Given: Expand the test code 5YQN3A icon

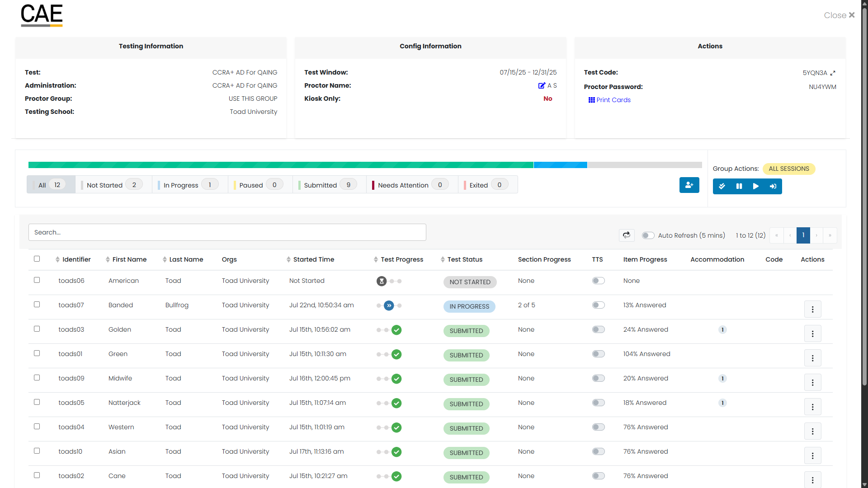Looking at the screenshot, I should (833, 73).
